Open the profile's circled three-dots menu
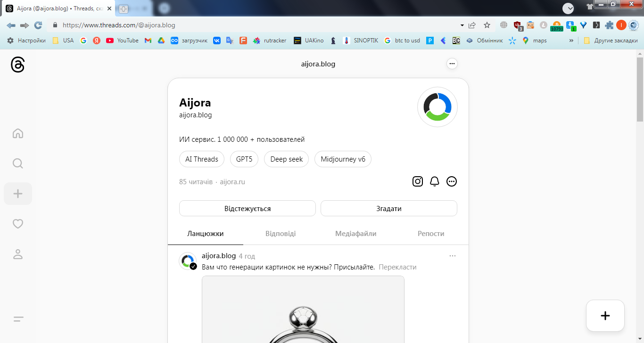The width and height of the screenshot is (644, 343). (452, 181)
